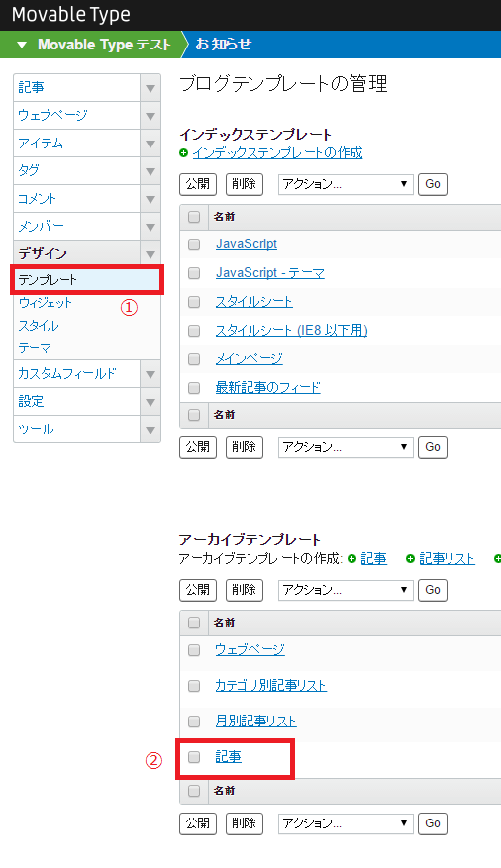This screenshot has height=868, width=501.
Task: Select スタイル under デザイン menu
Action: click(39, 326)
